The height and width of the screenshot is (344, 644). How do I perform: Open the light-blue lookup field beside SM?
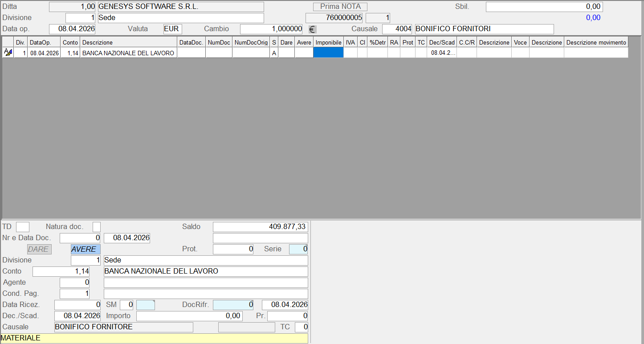pyautogui.click(x=145, y=305)
